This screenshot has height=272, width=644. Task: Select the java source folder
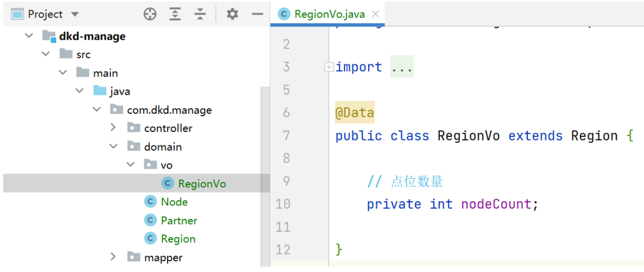[x=120, y=91]
